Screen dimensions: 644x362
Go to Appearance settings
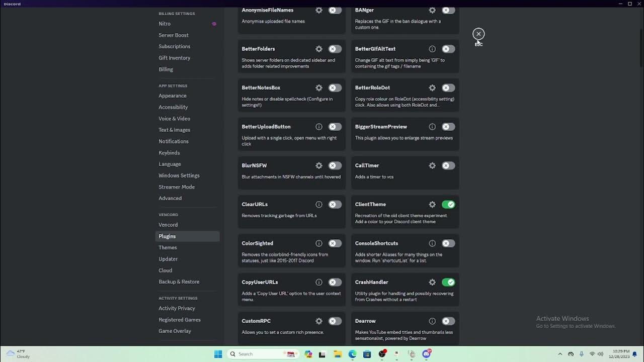(187, 96)
